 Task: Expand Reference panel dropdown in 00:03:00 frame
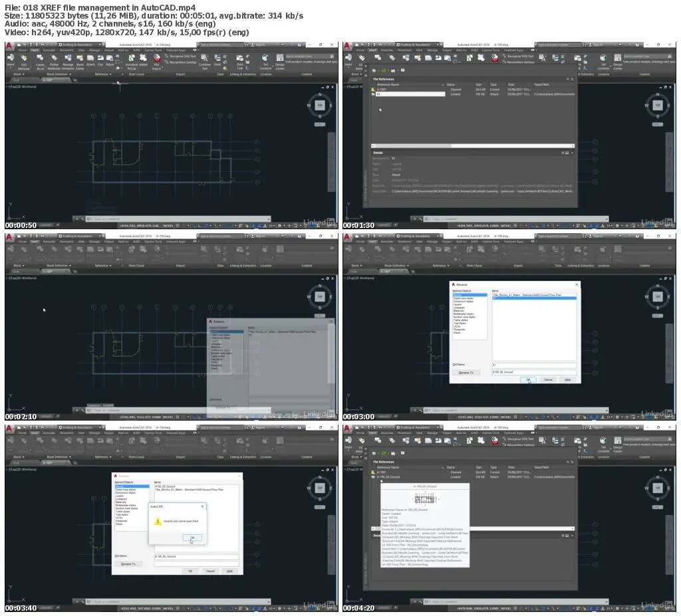(x=441, y=266)
